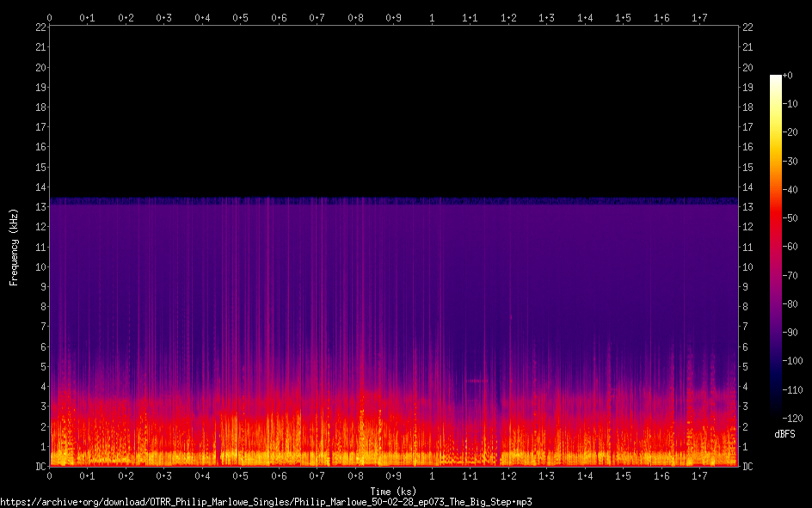Click the 'Frequency (kHz)' axis title

tap(14, 246)
